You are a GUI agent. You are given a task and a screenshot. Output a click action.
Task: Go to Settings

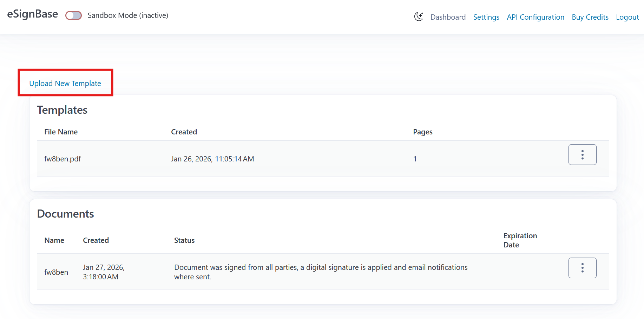pyautogui.click(x=486, y=17)
